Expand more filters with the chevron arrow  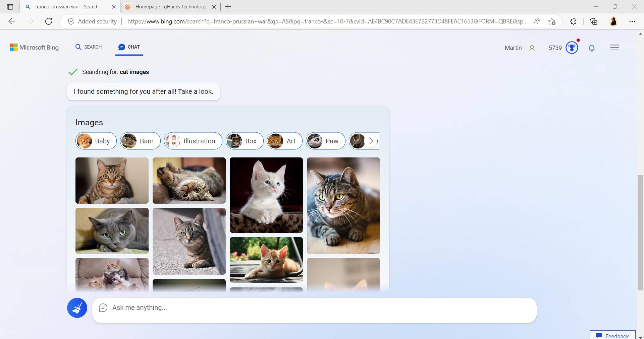click(371, 141)
